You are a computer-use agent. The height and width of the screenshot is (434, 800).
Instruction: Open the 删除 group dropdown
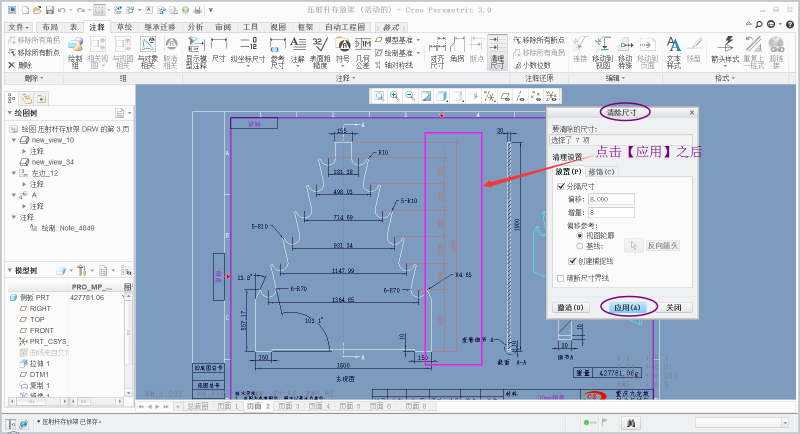34,78
